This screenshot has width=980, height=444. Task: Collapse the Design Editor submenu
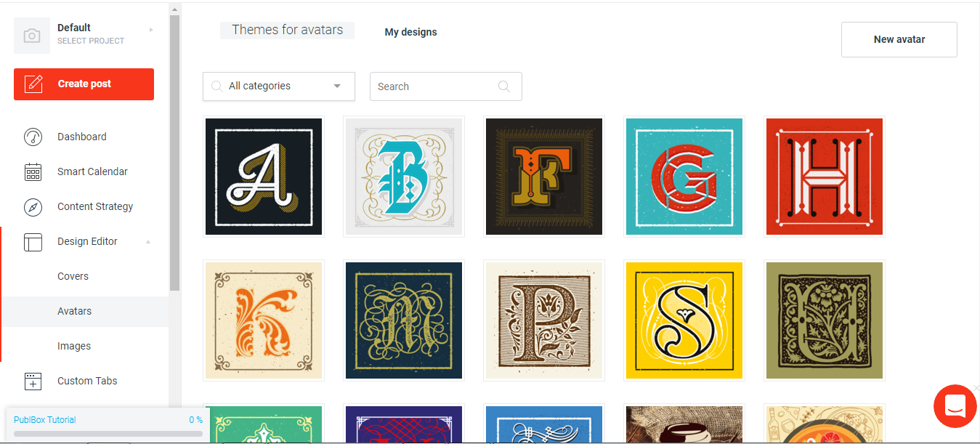point(148,242)
